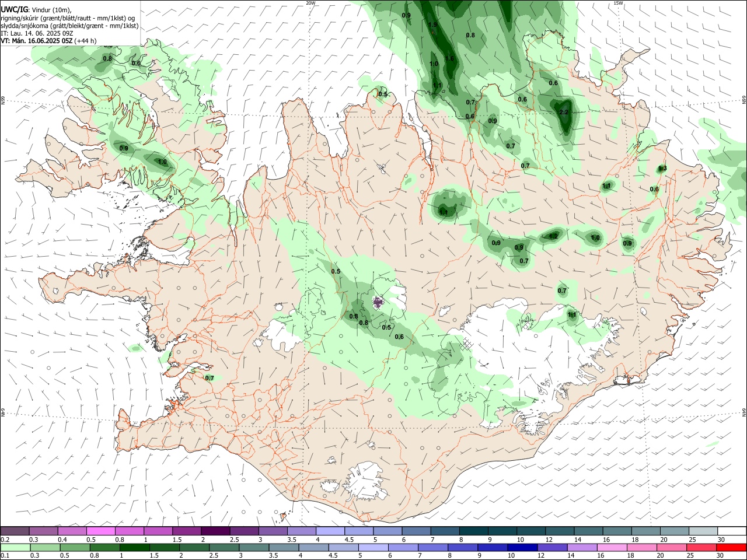
Task: Click the 15W longitude label
Action: point(619,3)
